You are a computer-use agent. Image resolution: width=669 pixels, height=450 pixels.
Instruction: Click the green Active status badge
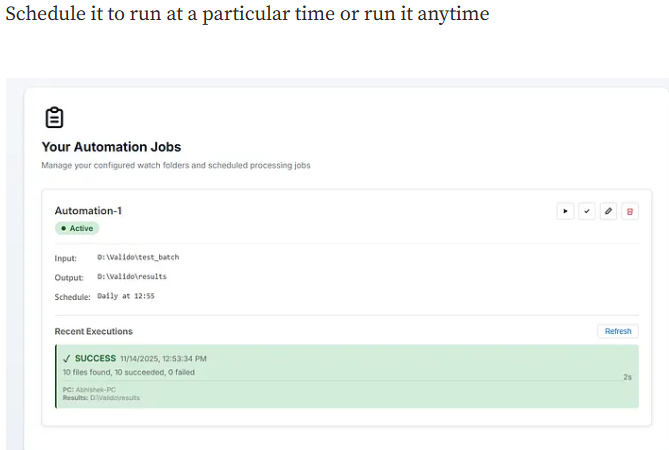pos(77,228)
